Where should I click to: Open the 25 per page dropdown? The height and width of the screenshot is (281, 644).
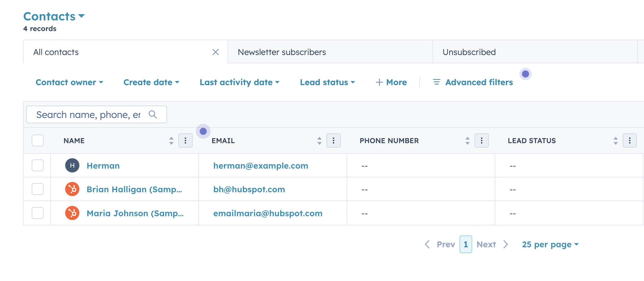tap(550, 244)
